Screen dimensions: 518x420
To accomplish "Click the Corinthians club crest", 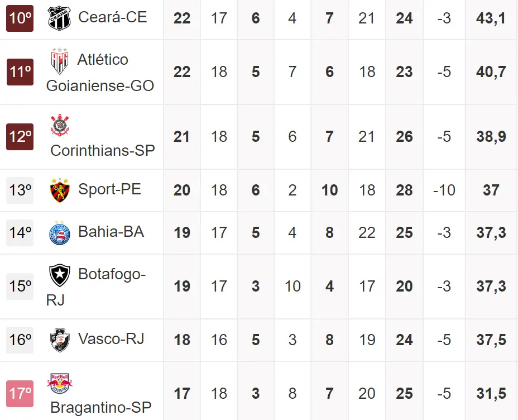I will [59, 125].
